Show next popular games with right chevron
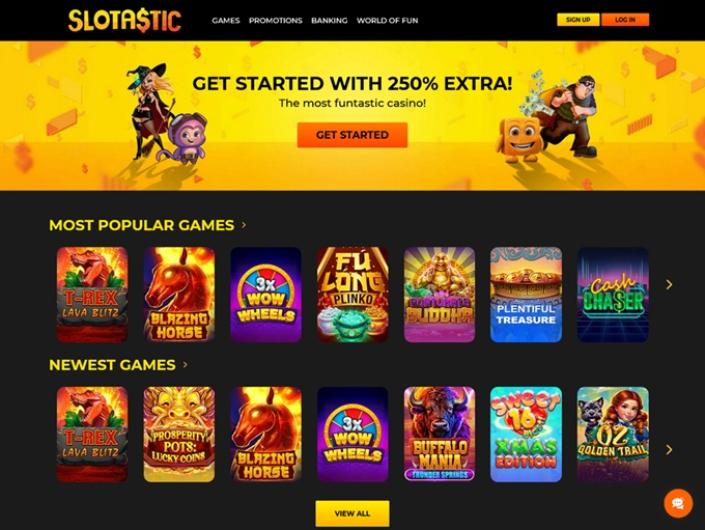Viewport: 705px width, 530px height. coord(669,285)
